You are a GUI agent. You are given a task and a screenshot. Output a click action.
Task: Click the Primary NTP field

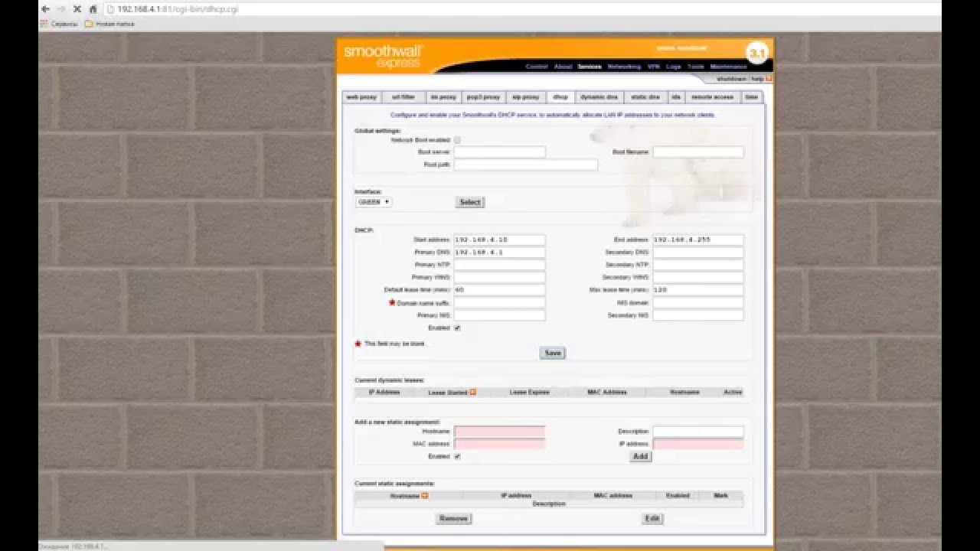point(500,265)
